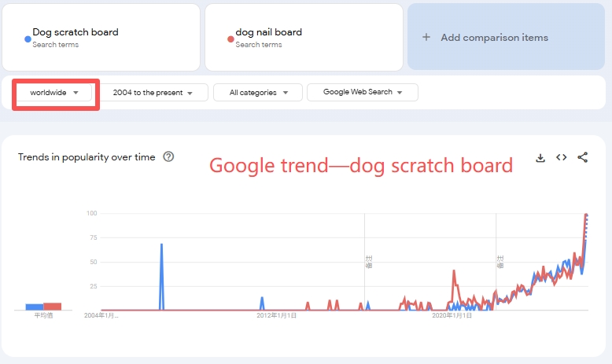Download the trends chart data
Image resolution: width=612 pixels, height=364 pixels.
click(x=540, y=157)
